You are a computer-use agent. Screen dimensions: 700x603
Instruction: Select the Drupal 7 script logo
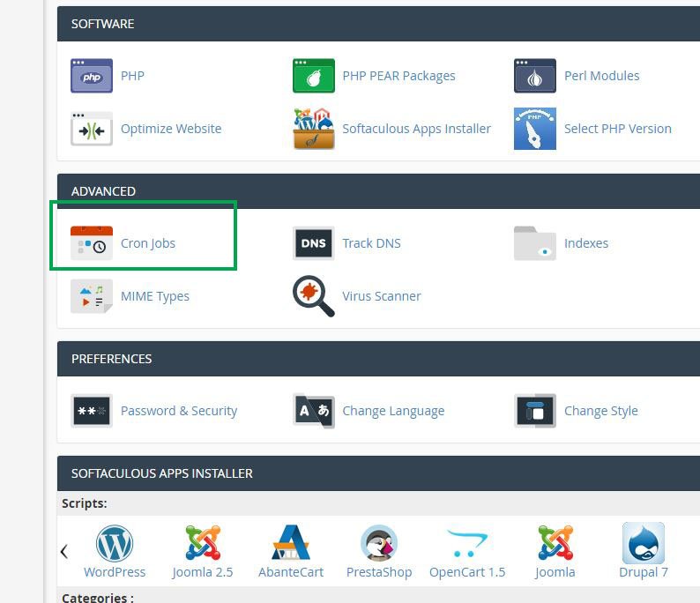(644, 543)
